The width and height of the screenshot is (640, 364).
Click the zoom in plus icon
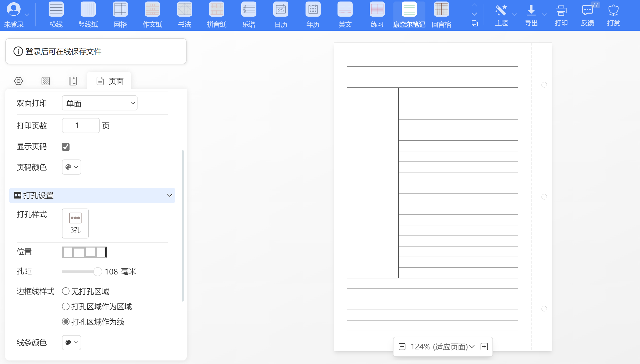pos(484,347)
